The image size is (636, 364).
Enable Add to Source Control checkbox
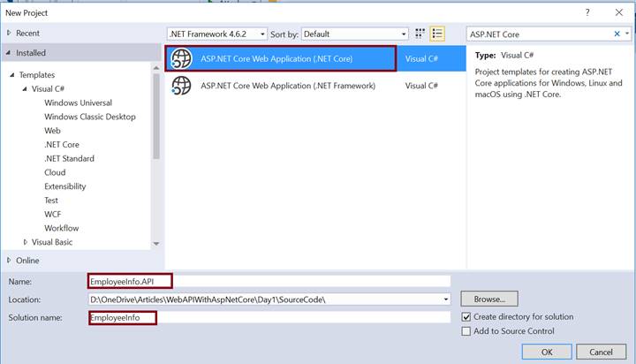coord(466,331)
